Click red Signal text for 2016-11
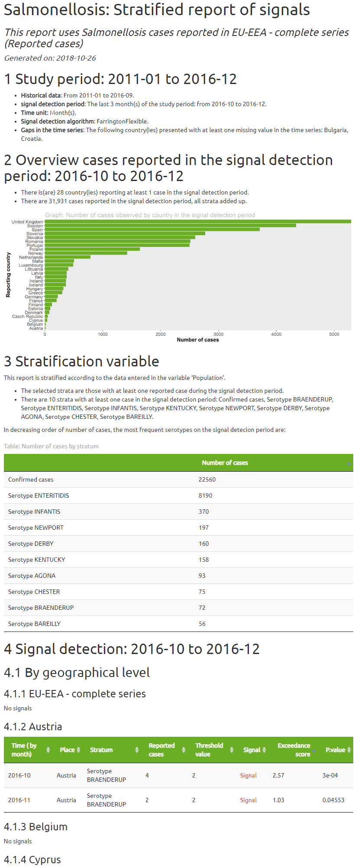Screen dimensions: 355x868 [x=248, y=800]
